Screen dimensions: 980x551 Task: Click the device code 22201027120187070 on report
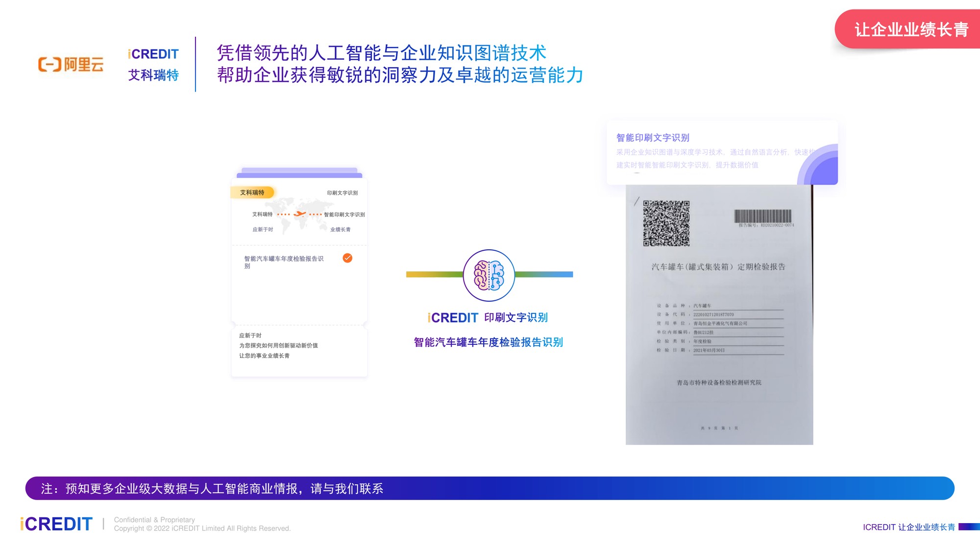[x=713, y=314]
